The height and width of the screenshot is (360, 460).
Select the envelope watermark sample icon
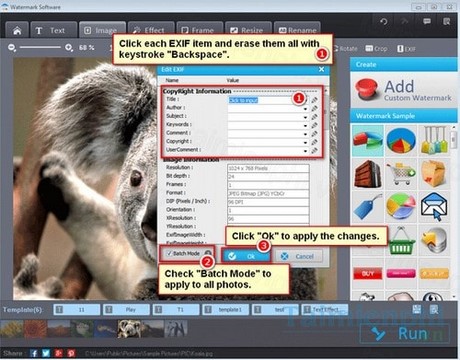point(434,207)
